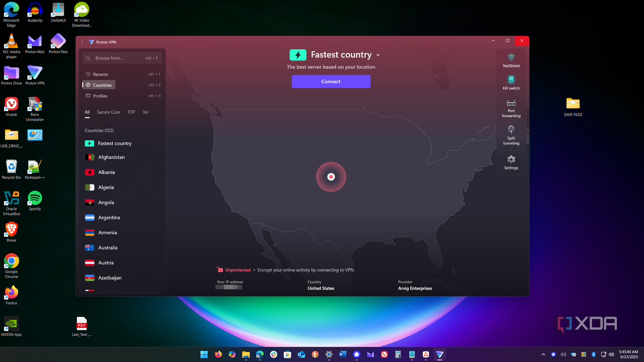Select the Proton VPN desktop shortcut
644x362 pixels.
tap(35, 76)
